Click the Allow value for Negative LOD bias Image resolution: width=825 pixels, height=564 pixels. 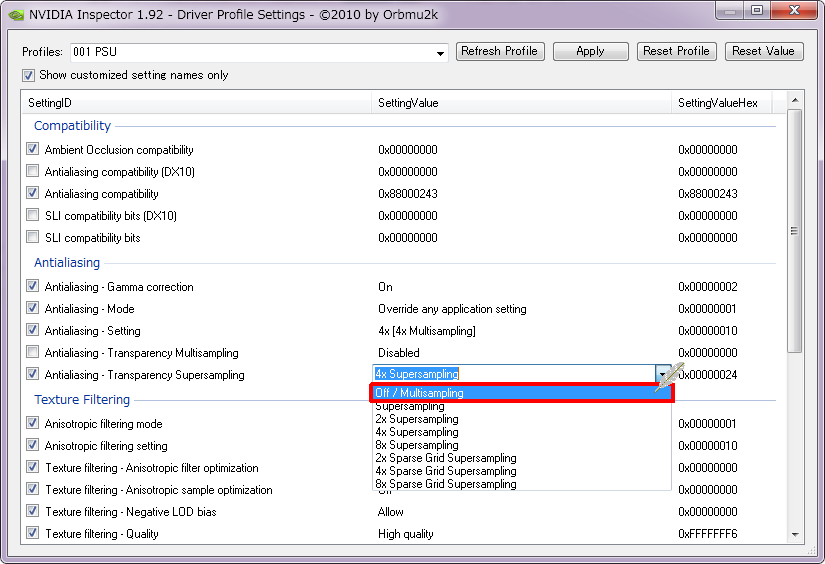390,512
